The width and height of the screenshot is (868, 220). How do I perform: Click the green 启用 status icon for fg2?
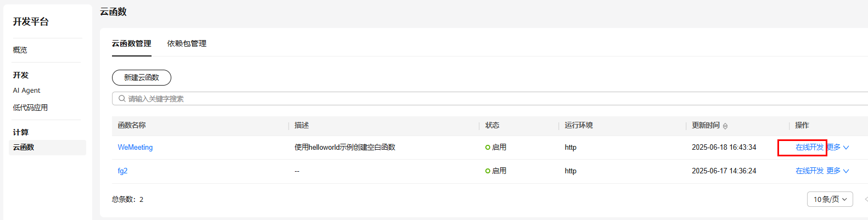[488, 171]
